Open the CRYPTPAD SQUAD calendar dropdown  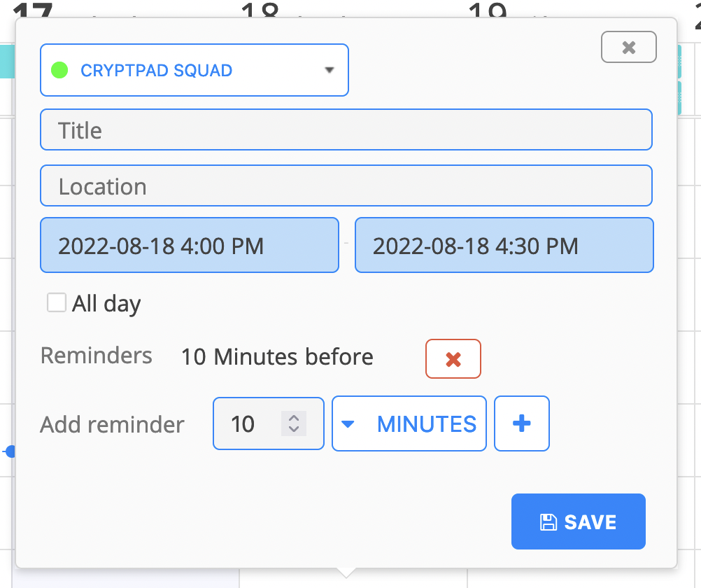[x=194, y=70]
